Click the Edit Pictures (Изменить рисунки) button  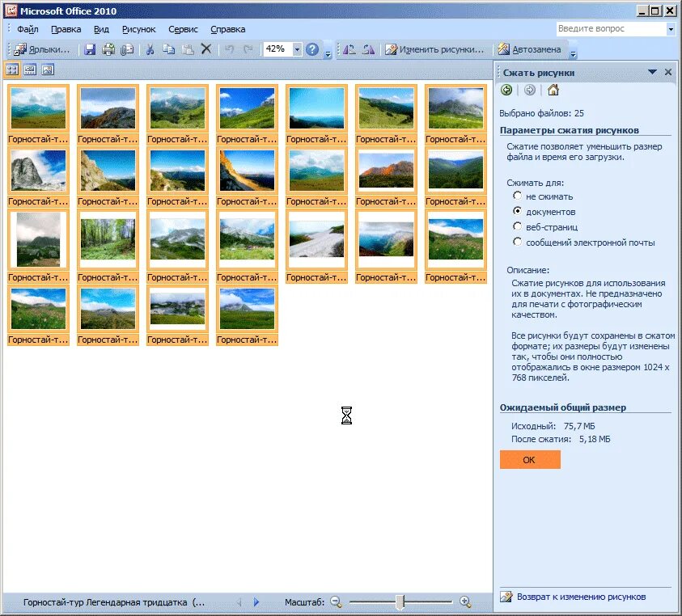434,49
